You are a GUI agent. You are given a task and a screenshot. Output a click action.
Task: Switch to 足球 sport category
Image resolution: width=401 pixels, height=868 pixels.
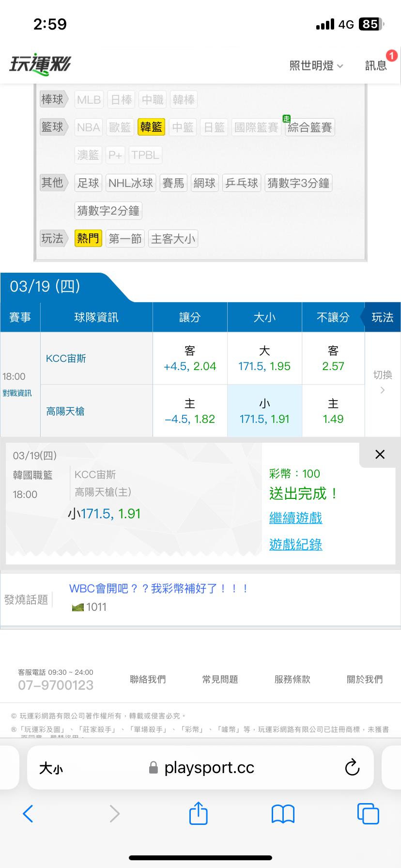[88, 183]
